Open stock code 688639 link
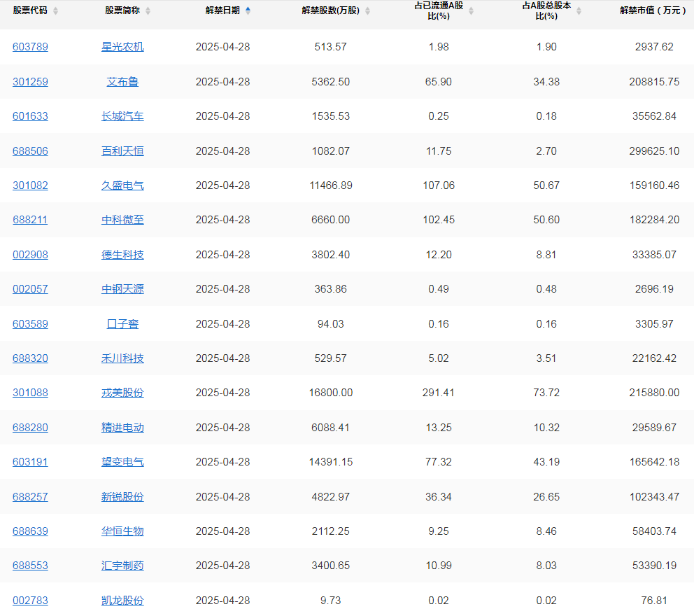 tap(30, 531)
